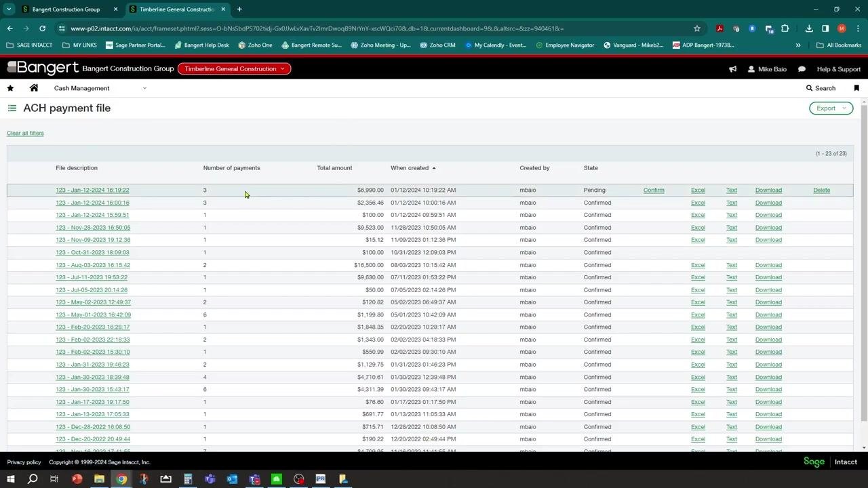Click the Windows Start button
868x488 pixels.
pyautogui.click(x=10, y=479)
